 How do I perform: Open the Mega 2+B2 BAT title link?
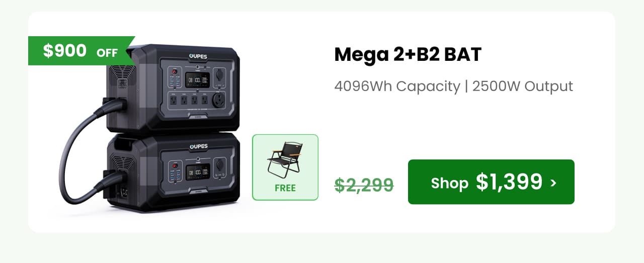pos(408,54)
